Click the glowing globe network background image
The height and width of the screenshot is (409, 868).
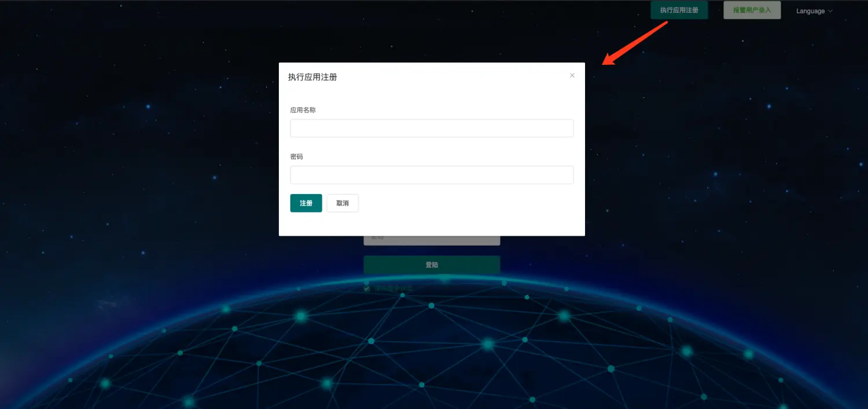[434, 348]
